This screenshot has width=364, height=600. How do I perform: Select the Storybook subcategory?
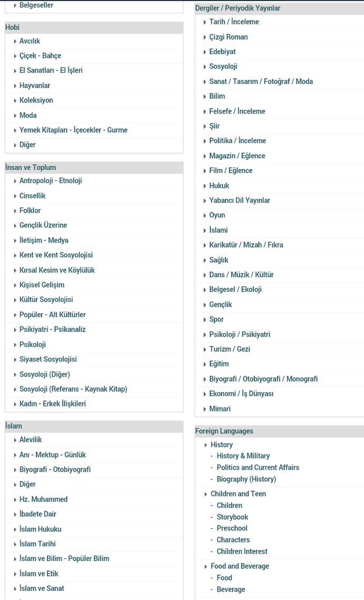coord(233,517)
